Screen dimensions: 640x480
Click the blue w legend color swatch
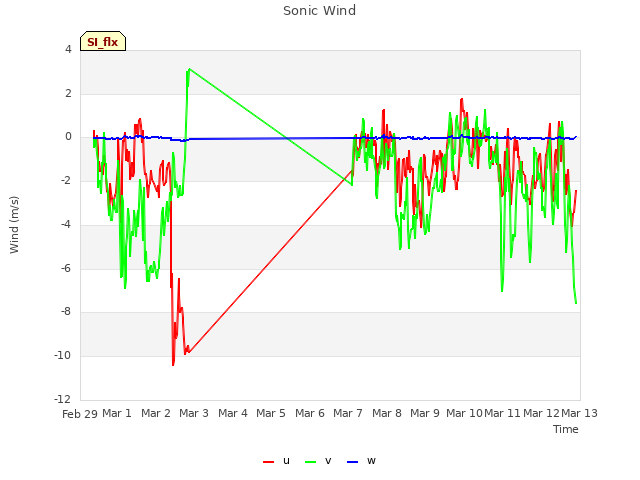point(352,462)
